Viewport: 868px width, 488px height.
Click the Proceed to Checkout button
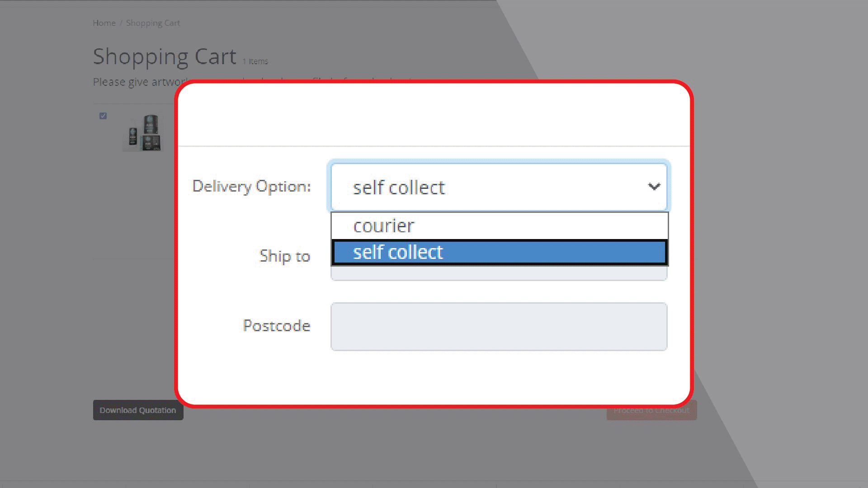pyautogui.click(x=651, y=410)
